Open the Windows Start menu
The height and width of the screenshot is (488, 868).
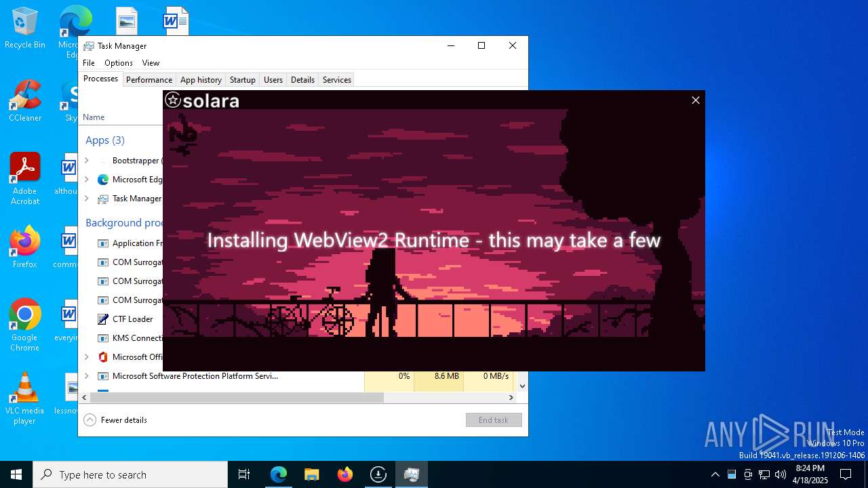tap(16, 474)
